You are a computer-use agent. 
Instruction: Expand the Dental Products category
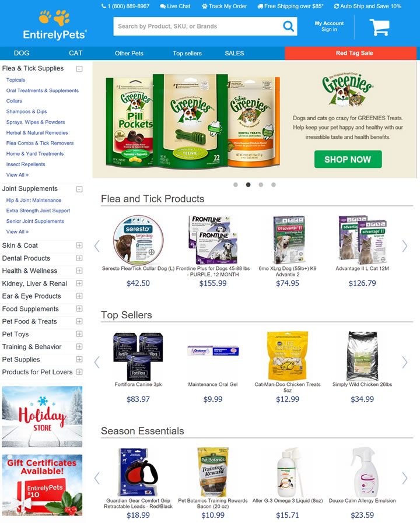pos(79,258)
